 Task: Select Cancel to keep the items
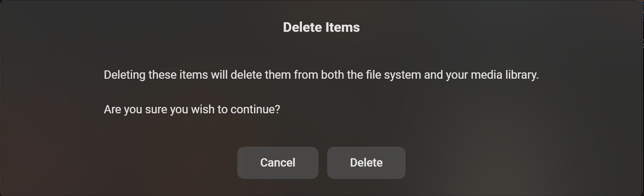point(277,163)
